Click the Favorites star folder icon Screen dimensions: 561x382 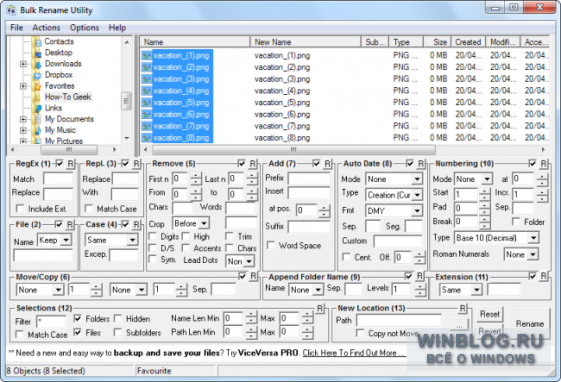click(x=37, y=86)
